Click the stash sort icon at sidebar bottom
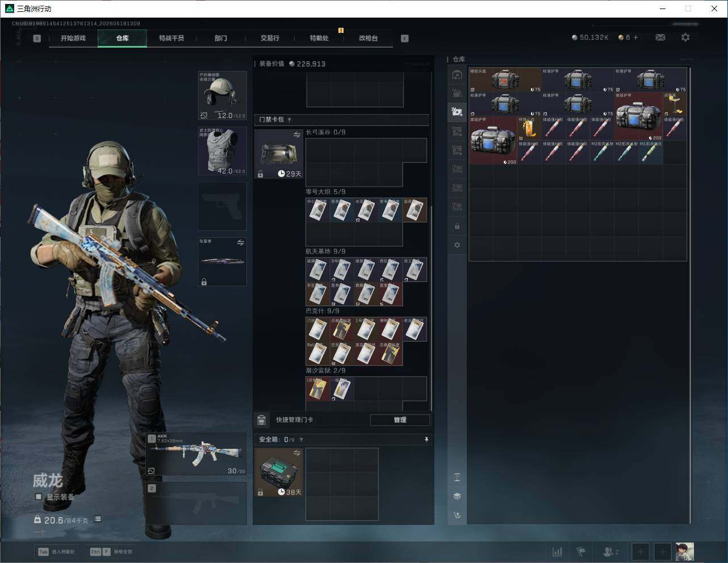 click(x=457, y=515)
